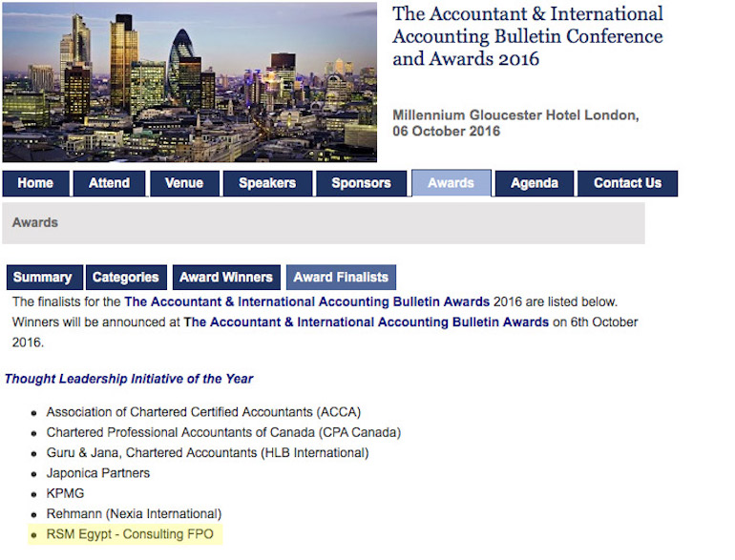Select the Award Finalists tab
The image size is (735, 560).
click(x=341, y=278)
